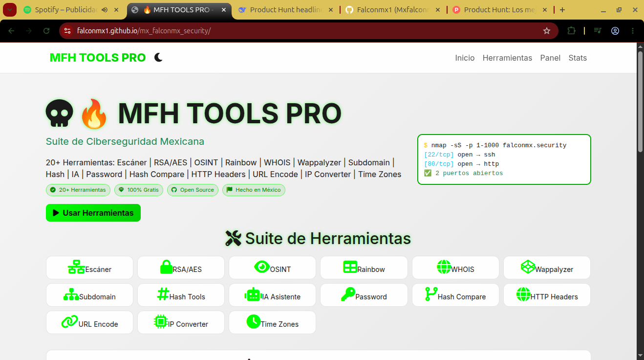Open the Wappalyzer tool
The height and width of the screenshot is (360, 644).
pos(547,268)
